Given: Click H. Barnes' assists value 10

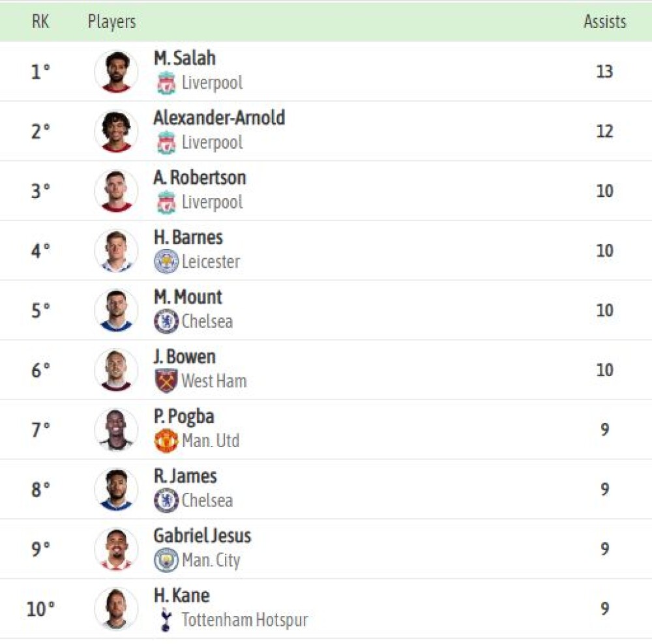Looking at the screenshot, I should coord(604,251).
